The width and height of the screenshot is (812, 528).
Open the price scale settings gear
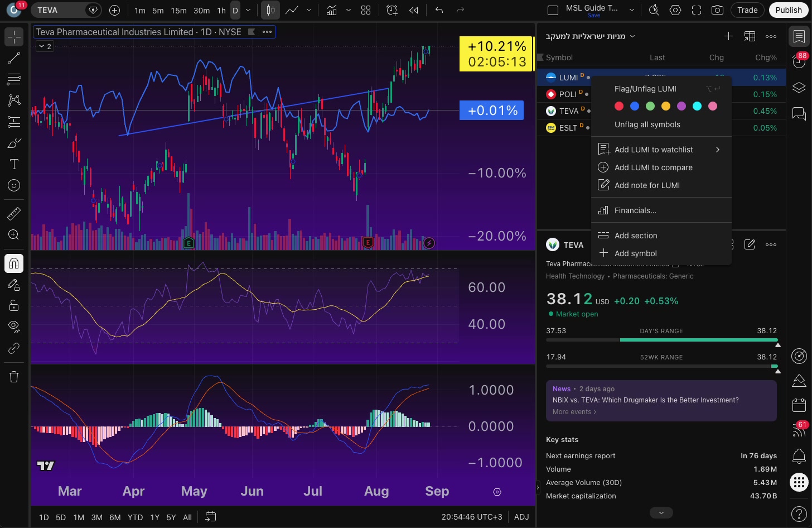[x=497, y=492]
